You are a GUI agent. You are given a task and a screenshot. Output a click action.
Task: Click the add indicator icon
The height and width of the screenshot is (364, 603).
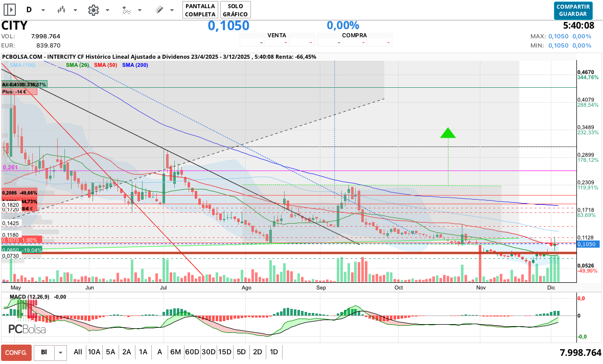click(x=126, y=10)
